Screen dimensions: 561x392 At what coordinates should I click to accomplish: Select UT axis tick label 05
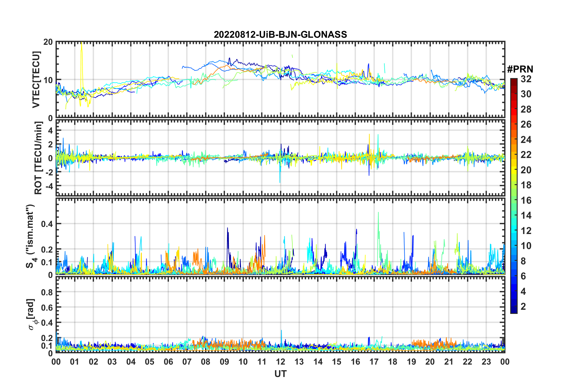click(150, 362)
